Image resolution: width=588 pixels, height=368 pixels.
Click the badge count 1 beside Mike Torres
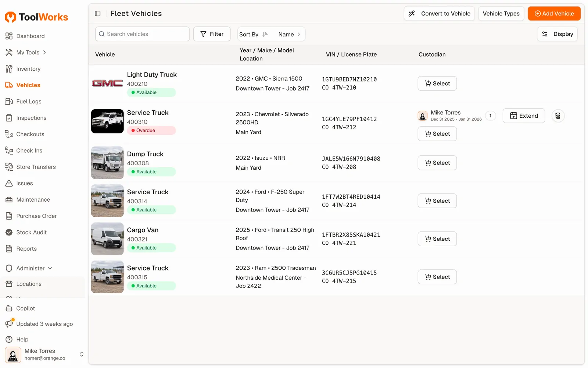(x=490, y=116)
